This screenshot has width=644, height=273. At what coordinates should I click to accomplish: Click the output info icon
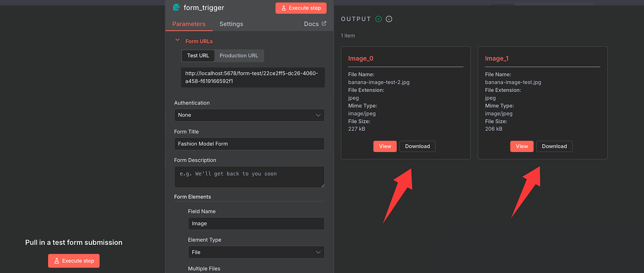point(389,19)
